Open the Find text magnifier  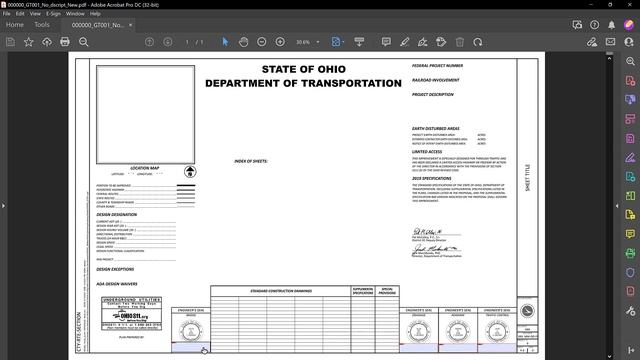(84, 42)
